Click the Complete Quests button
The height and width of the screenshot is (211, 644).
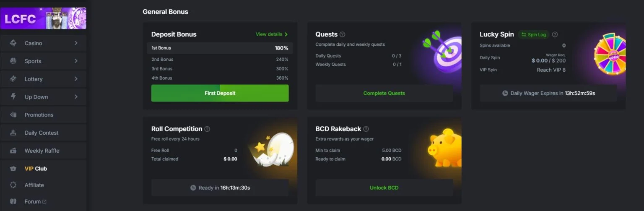[384, 93]
